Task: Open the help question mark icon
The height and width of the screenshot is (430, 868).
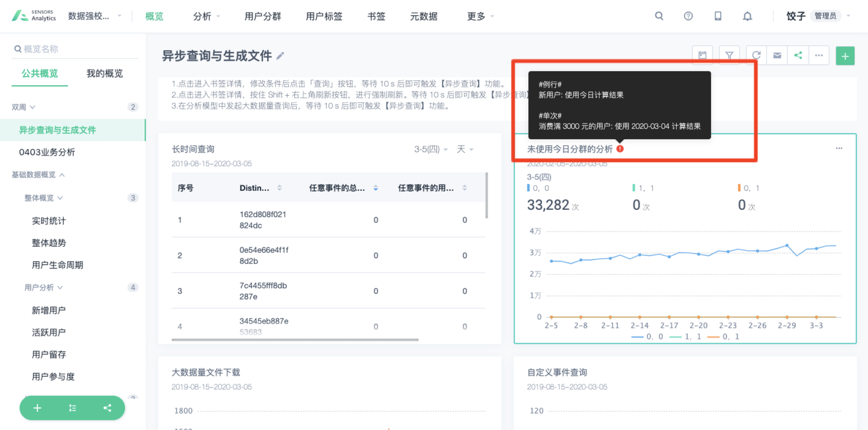Action: point(688,16)
